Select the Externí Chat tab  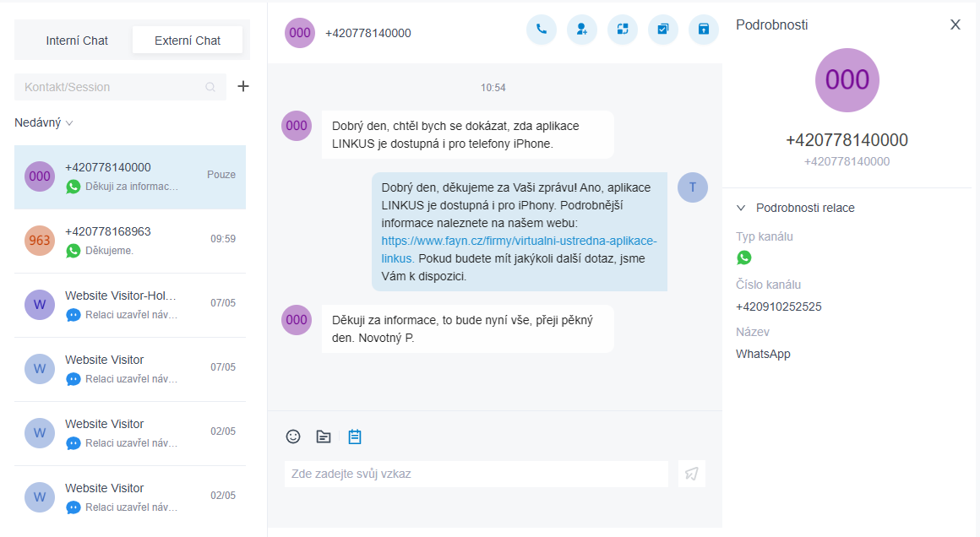(188, 41)
